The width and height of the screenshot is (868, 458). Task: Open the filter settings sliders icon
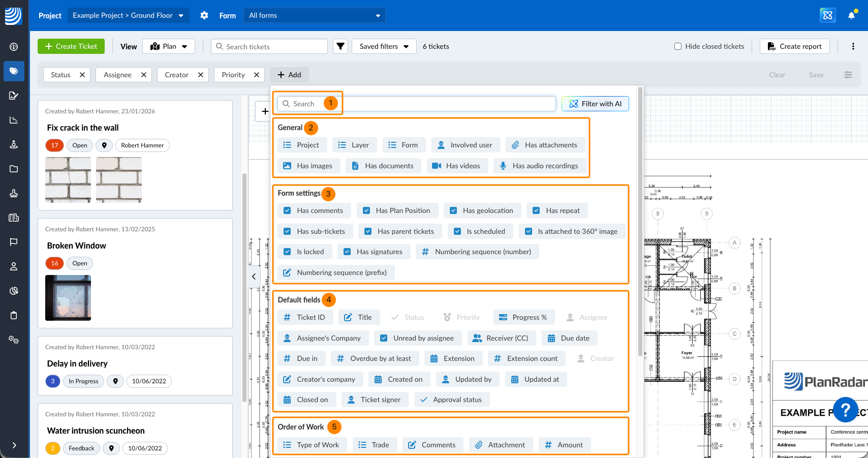click(848, 75)
